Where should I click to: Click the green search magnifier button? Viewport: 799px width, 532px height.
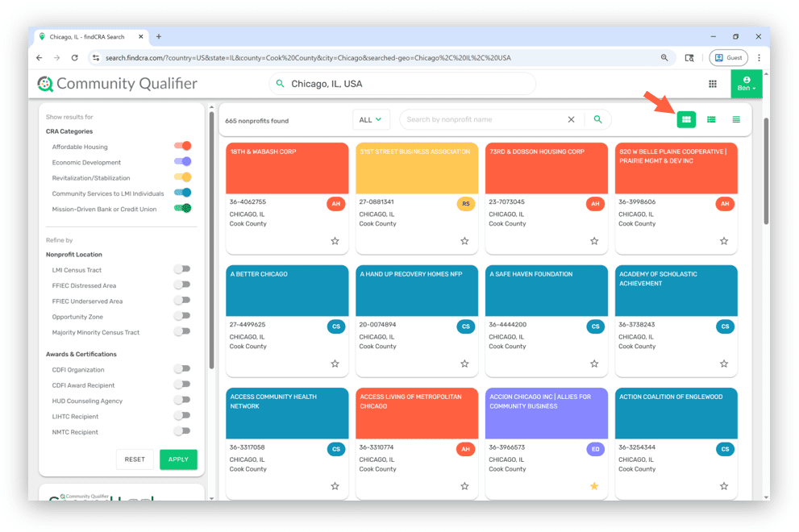tap(597, 119)
